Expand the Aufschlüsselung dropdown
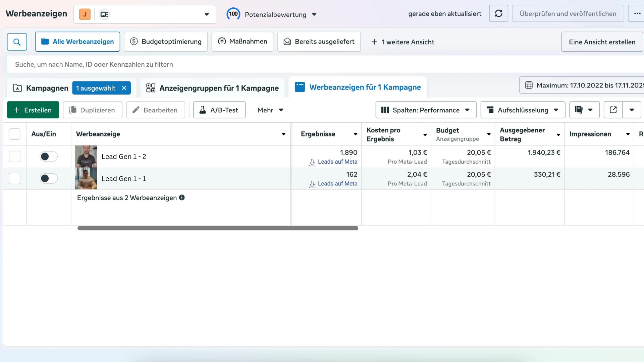 [x=523, y=110]
